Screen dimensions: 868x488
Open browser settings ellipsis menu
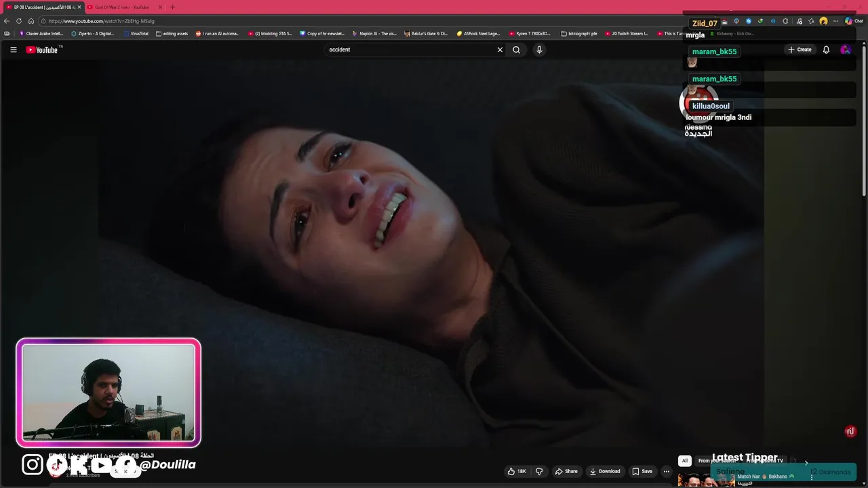(836, 21)
